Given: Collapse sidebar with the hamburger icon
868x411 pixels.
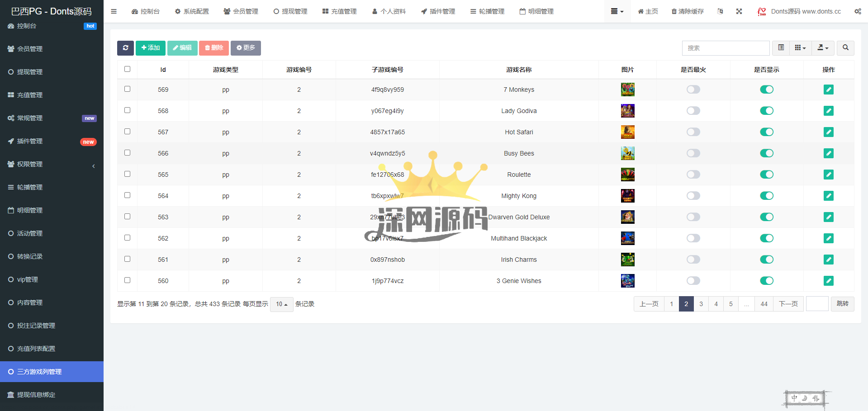Looking at the screenshot, I should click(114, 11).
